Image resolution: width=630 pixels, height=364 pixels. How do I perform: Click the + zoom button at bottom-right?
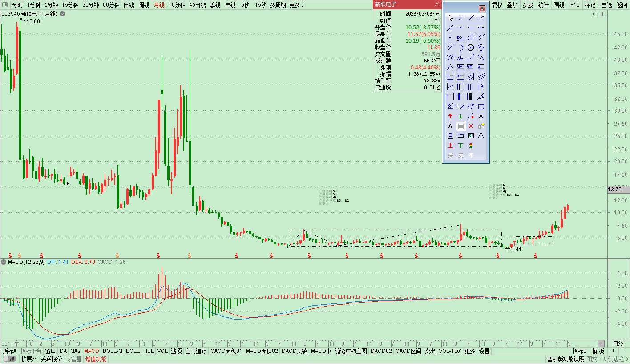(x=613, y=351)
